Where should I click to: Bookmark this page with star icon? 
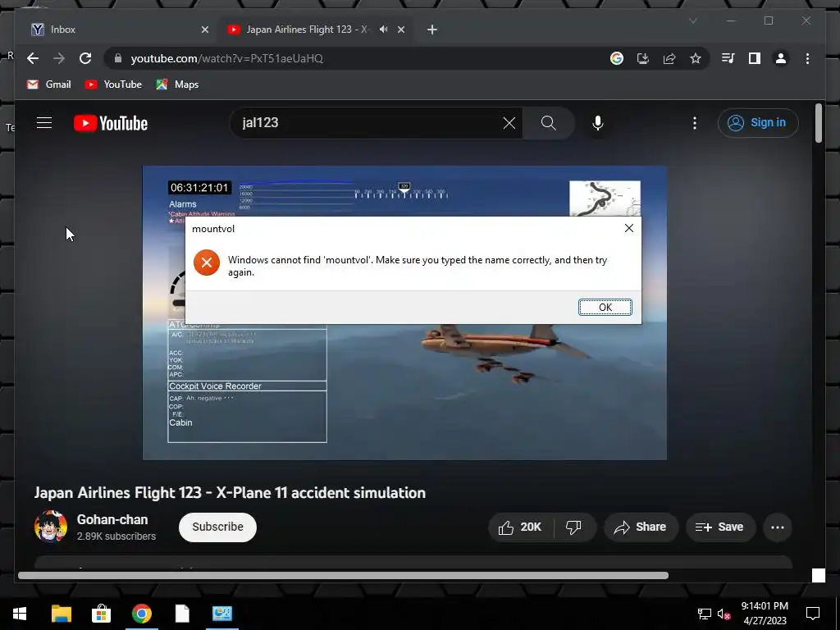coord(696,58)
